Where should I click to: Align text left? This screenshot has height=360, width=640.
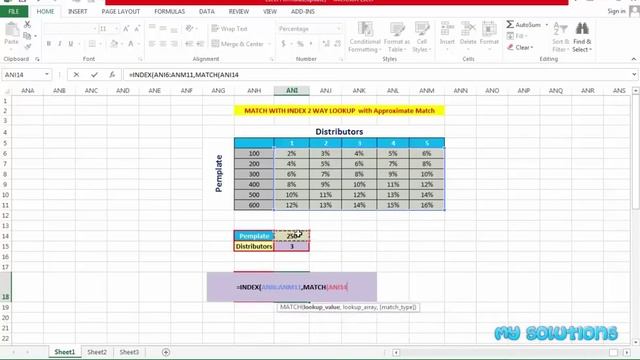pyautogui.click(x=152, y=44)
